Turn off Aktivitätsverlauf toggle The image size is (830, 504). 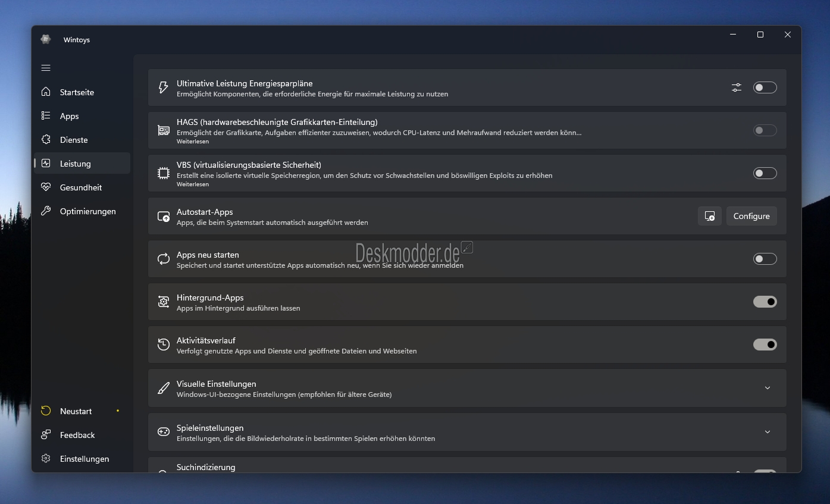point(765,345)
